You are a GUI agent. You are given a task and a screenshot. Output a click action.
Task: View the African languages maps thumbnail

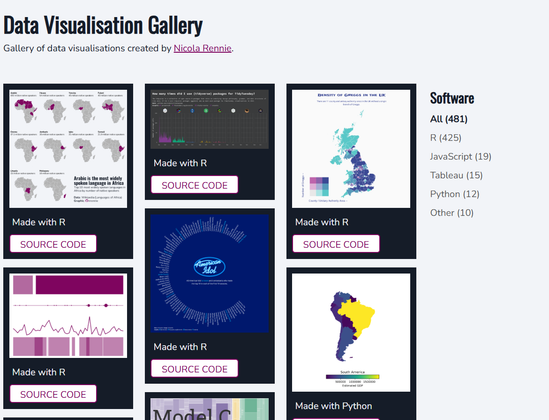tap(68, 149)
